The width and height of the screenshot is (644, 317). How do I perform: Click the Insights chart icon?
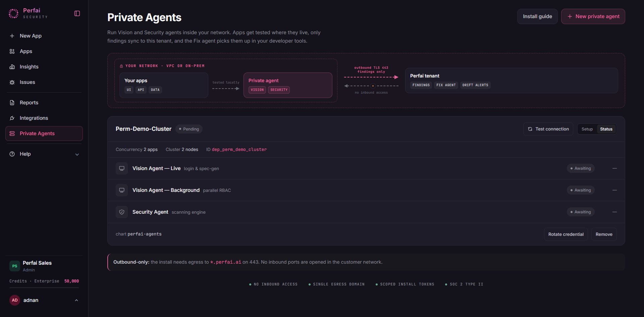12,67
